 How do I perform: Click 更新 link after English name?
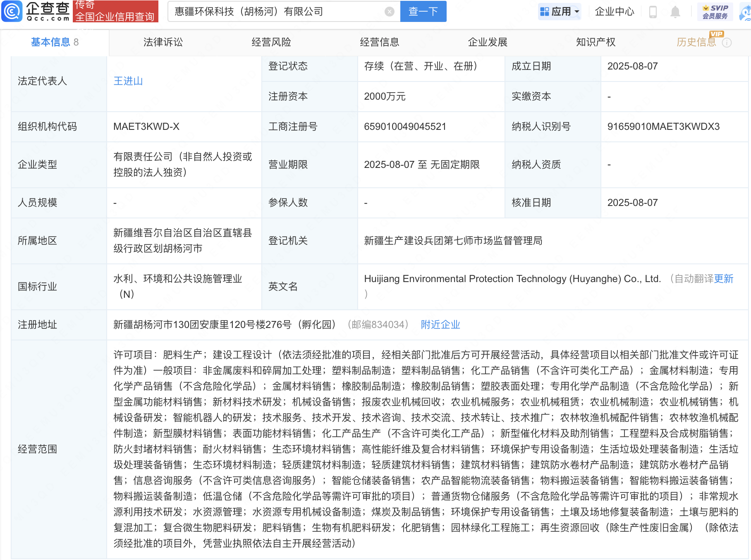(724, 279)
